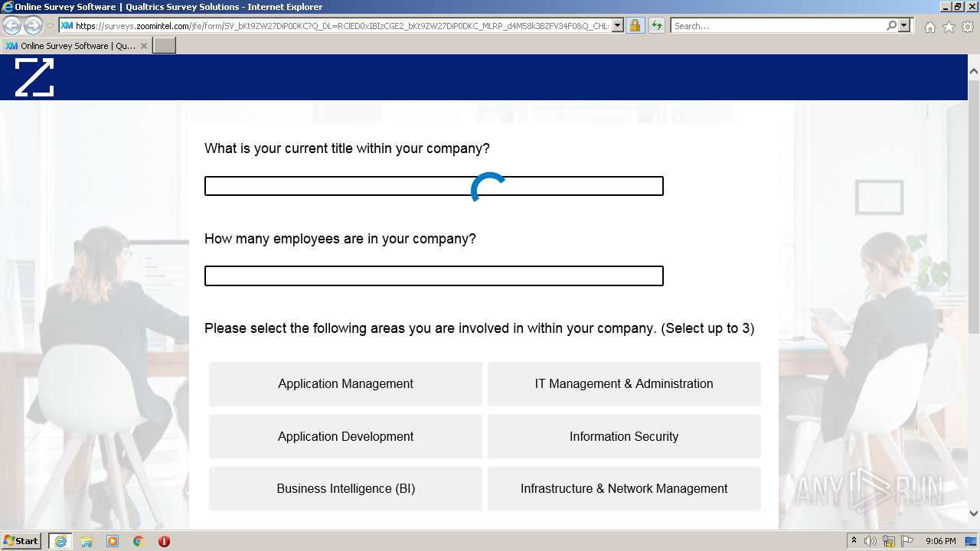Close the Online Survey Software tab

143,46
